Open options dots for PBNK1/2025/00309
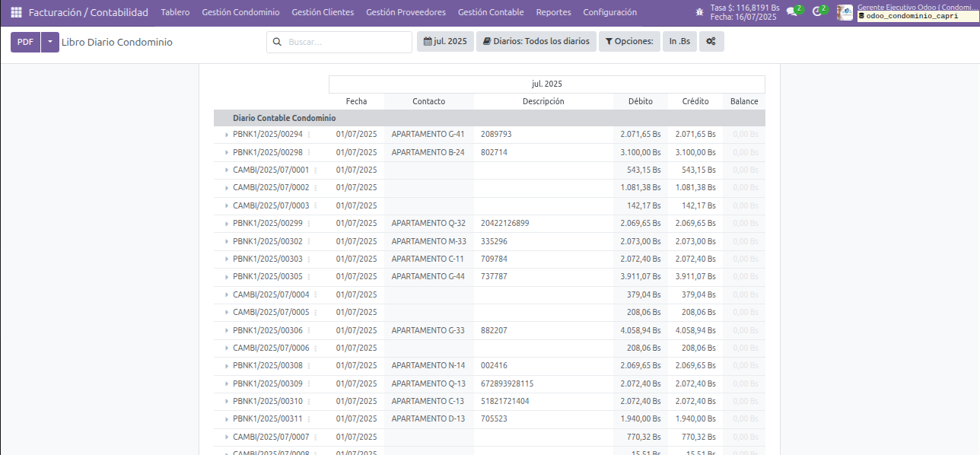The height and width of the screenshot is (455, 980). point(309,383)
